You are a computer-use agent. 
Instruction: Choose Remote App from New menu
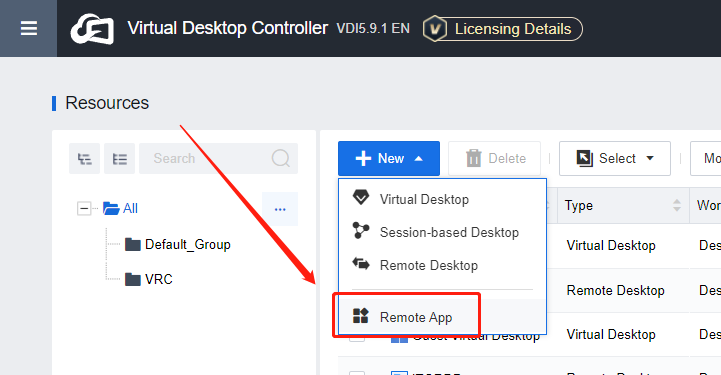click(x=442, y=317)
